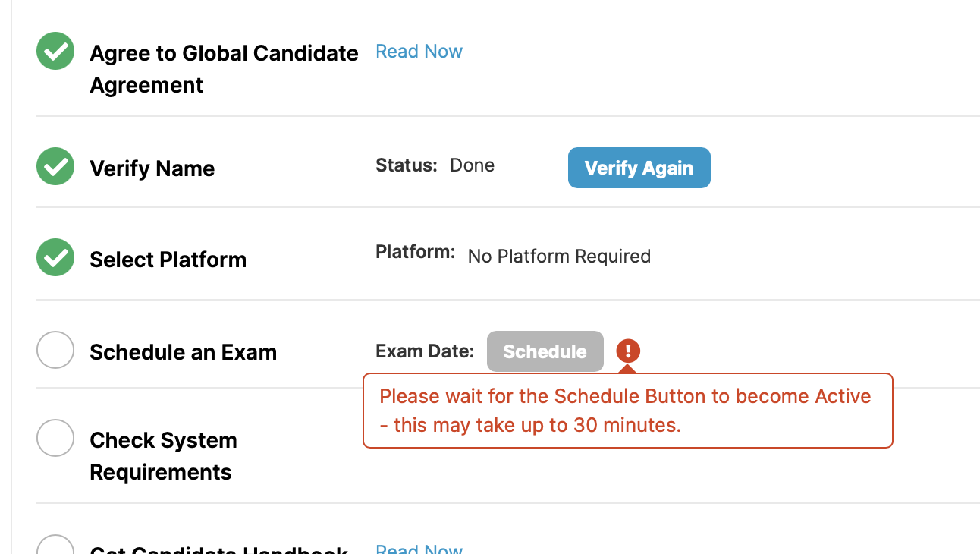
Task: Click green checkmark beside Agree to Global Candidate Agreement
Action: 55,52
